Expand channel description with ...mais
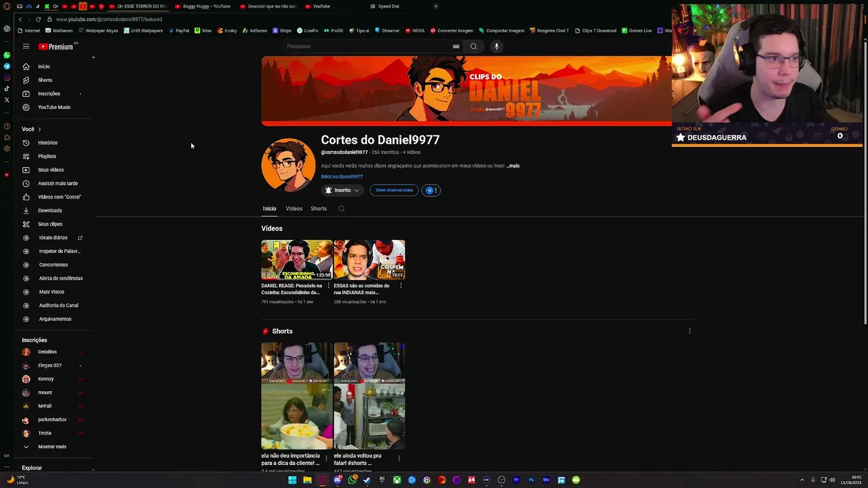The width and height of the screenshot is (868, 488). click(513, 166)
